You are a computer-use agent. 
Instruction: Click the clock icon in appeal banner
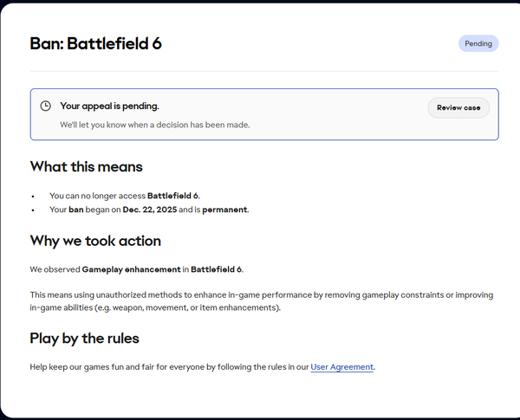(x=46, y=107)
